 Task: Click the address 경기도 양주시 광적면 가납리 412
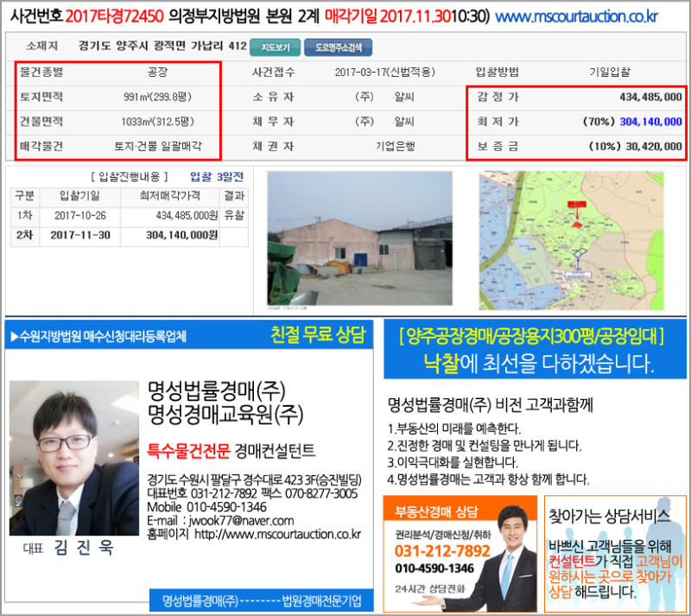point(162,46)
